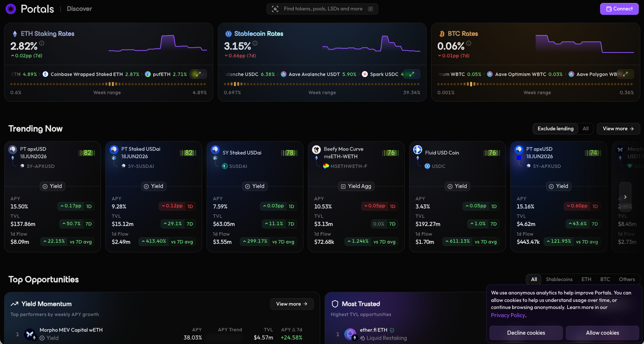Open View more in Trending Now
Viewport: 644px width, 344px height.
tap(618, 128)
